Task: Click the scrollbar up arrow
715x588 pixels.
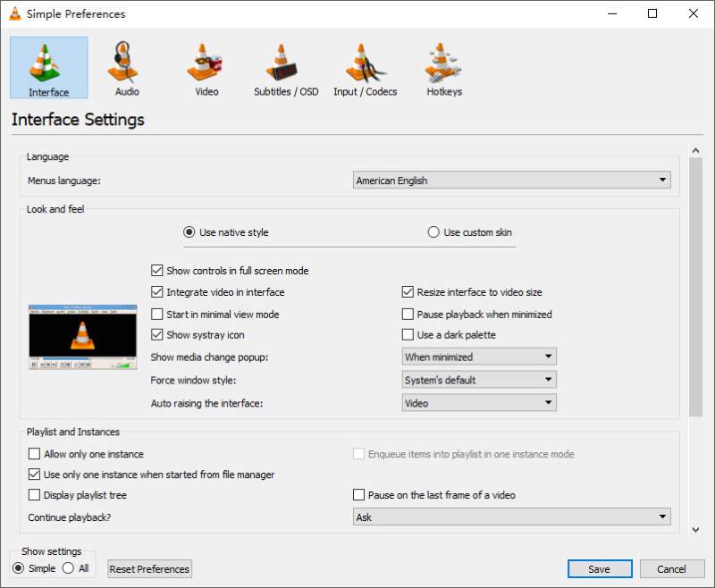Action: coord(695,150)
